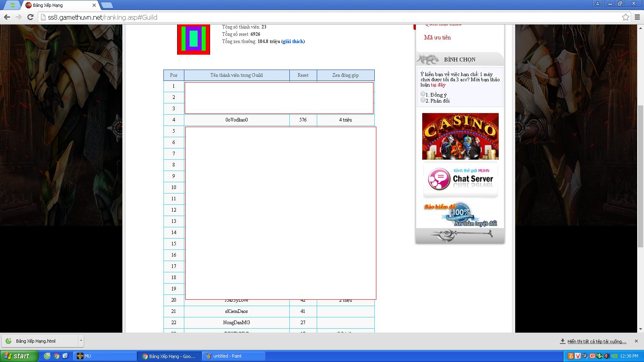Open a new tab
The height and width of the screenshot is (362, 644).
point(107,5)
